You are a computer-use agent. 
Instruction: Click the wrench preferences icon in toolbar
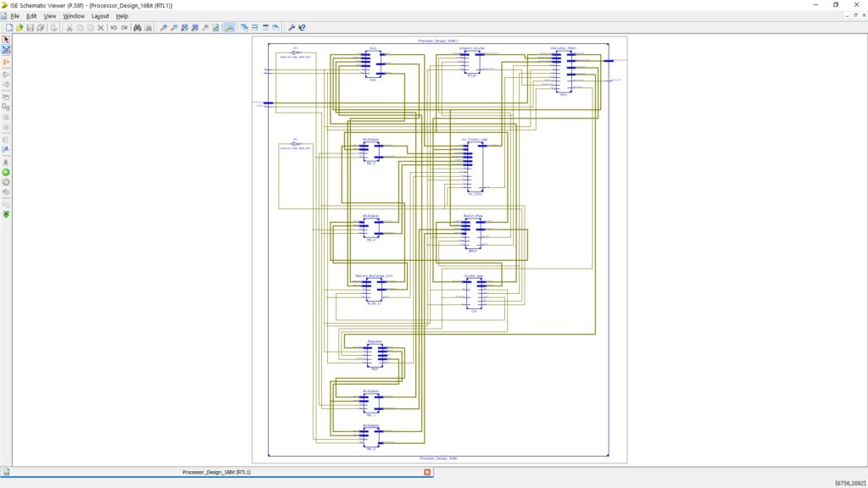292,28
